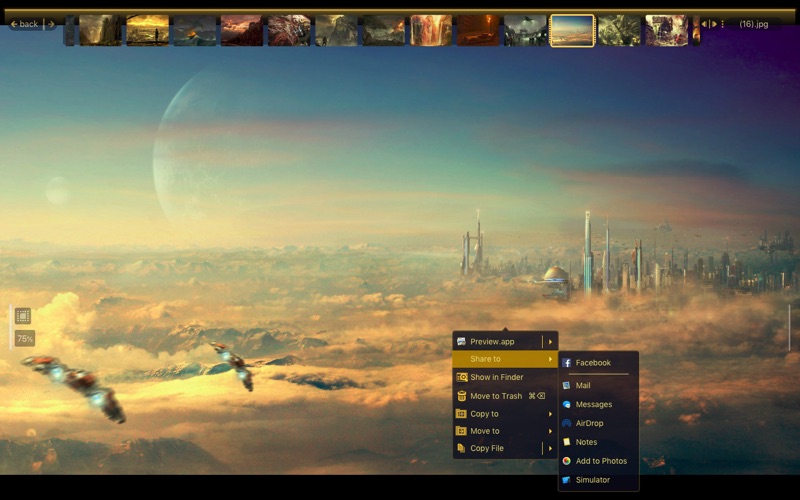The image size is (800, 500).
Task: Toggle the fit-to-screen icon above 75%
Action: point(22,316)
